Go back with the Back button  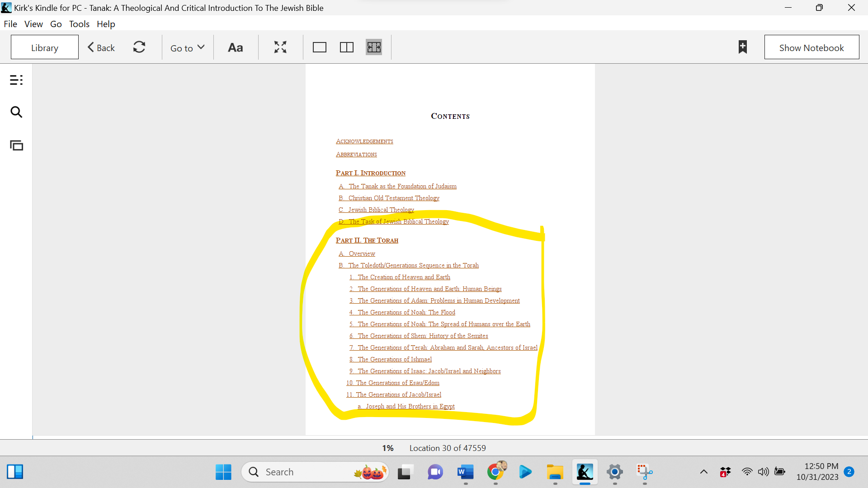101,47
